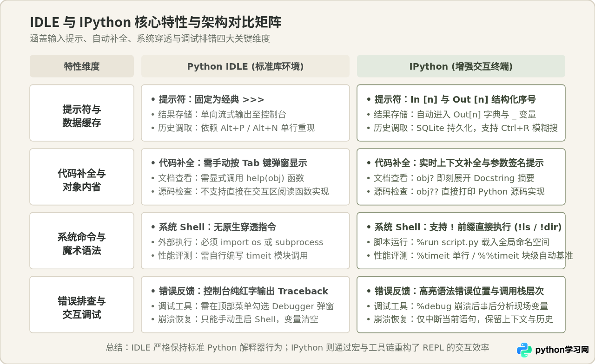This screenshot has width=595, height=364.
Task: Click 结果存储：单向流式输出至控制台
Action: pyautogui.click(x=218, y=115)
